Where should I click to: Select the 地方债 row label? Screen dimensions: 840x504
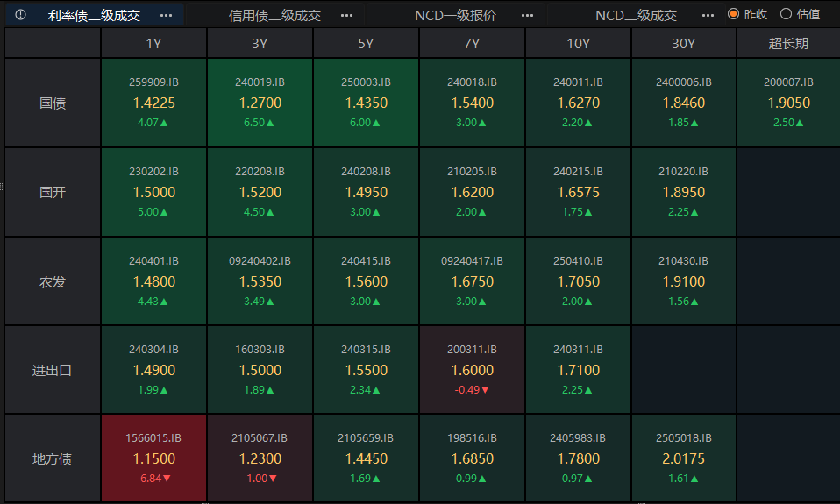click(x=53, y=458)
